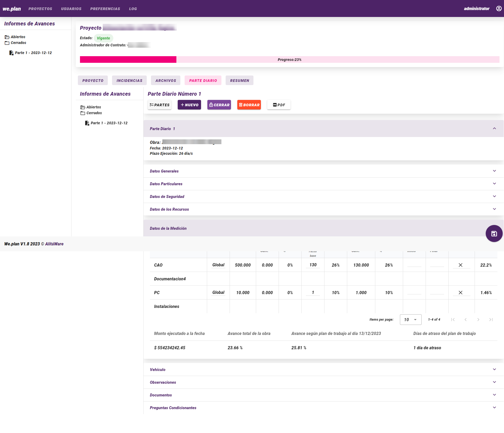The image size is (504, 433).
Task: Click the administrator username label
Action: pos(476,8)
